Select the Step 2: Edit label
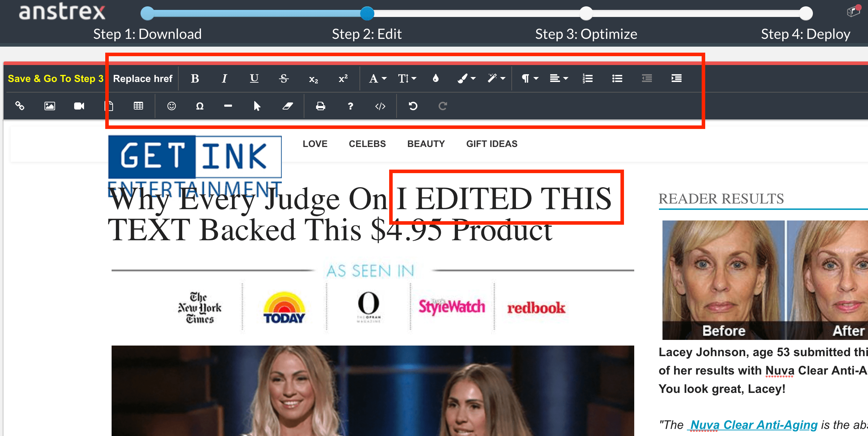Image resolution: width=868 pixels, height=436 pixels. (367, 34)
